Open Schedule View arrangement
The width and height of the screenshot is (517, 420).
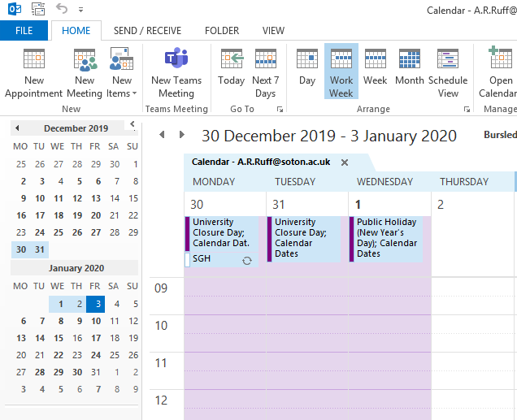[449, 62]
